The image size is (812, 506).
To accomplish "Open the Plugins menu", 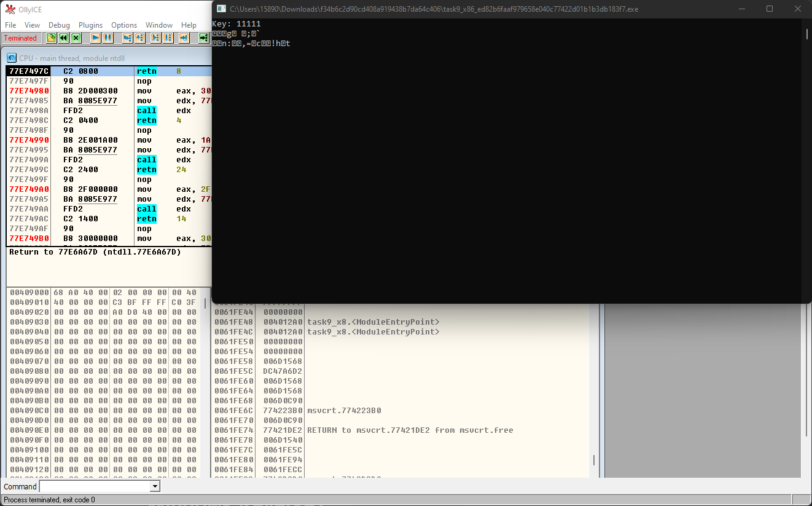I will (91, 25).
